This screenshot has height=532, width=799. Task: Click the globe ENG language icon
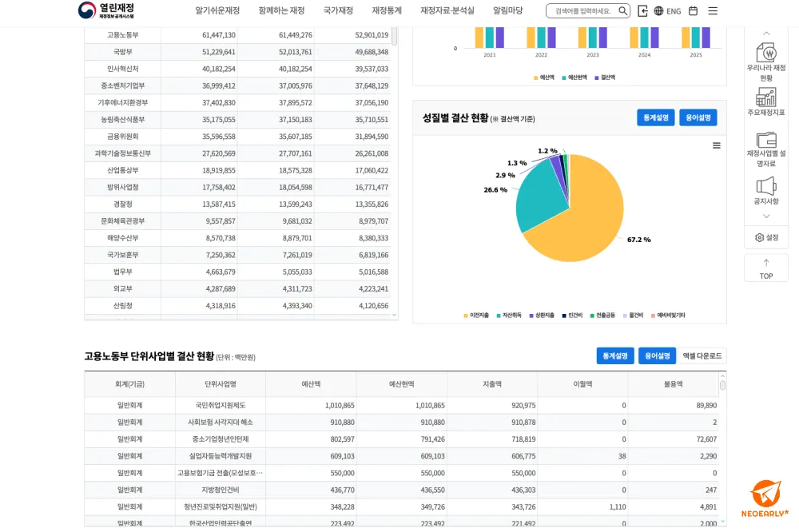tap(667, 10)
